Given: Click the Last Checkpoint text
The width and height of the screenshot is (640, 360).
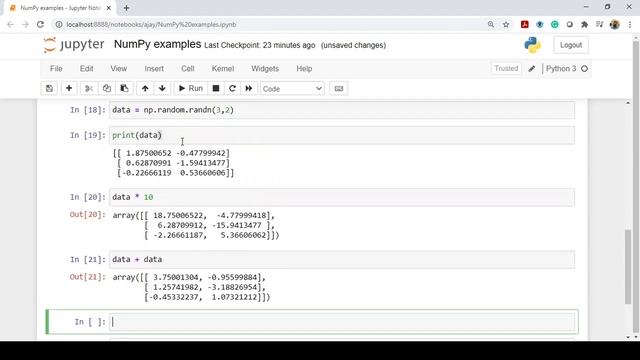Looking at the screenshot, I should 260,45.
